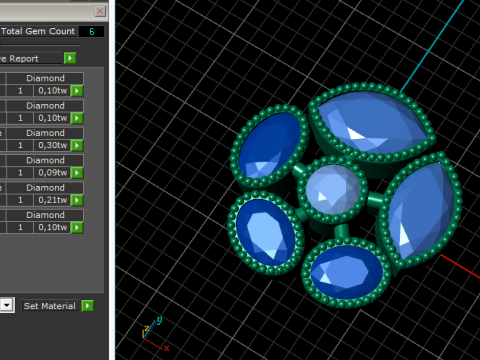Select the bottom 0,10tw weight value
The width and height of the screenshot is (480, 360).
[52, 227]
